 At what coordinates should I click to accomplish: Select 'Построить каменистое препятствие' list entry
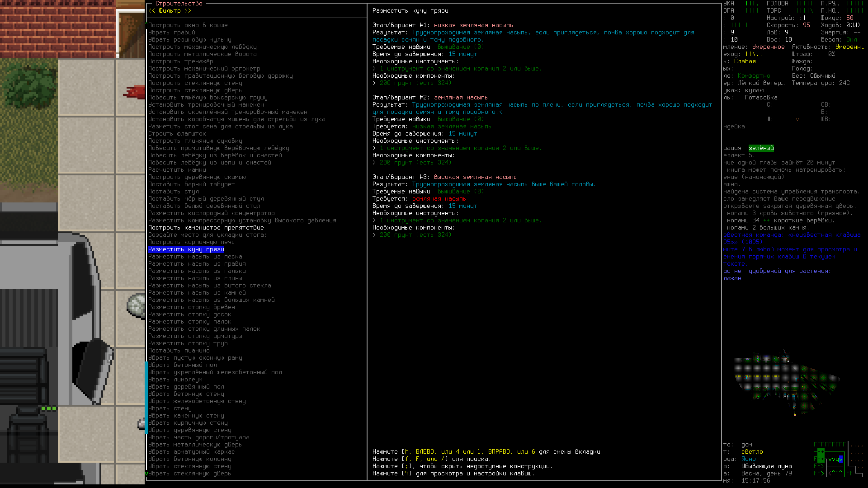pos(206,228)
